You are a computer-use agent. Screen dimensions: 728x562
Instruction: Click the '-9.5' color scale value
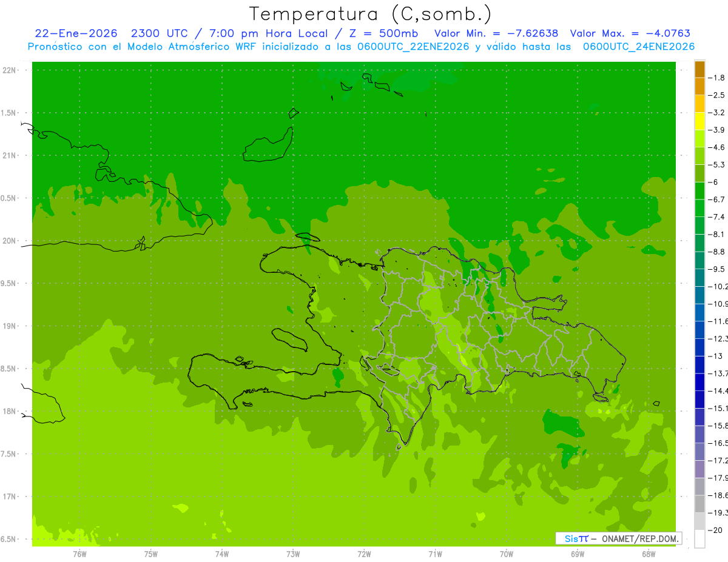[716, 269]
